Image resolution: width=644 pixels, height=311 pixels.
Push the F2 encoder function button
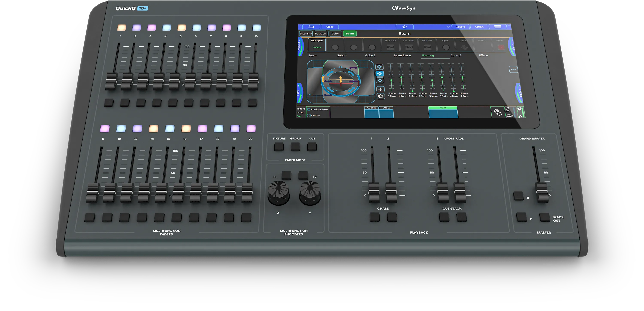(303, 175)
